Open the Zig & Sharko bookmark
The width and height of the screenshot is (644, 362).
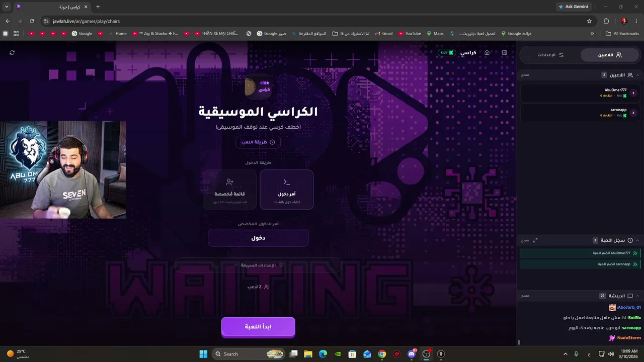155,34
